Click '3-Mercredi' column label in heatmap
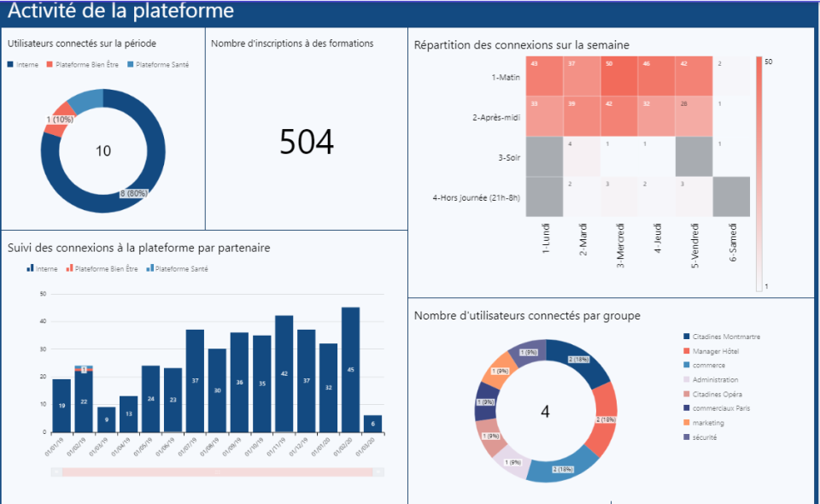Image resolution: width=820 pixels, height=504 pixels. 620,245
